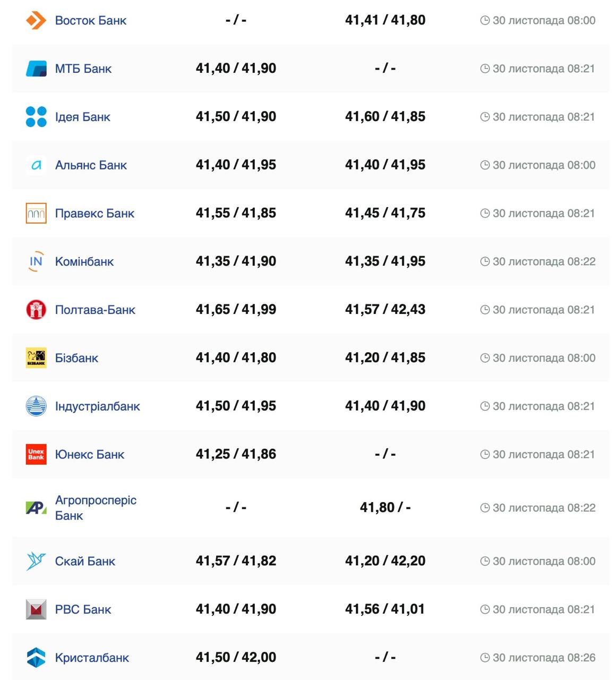Open the Альянс Банк link
This screenshot has width=616, height=680.
tap(91, 165)
